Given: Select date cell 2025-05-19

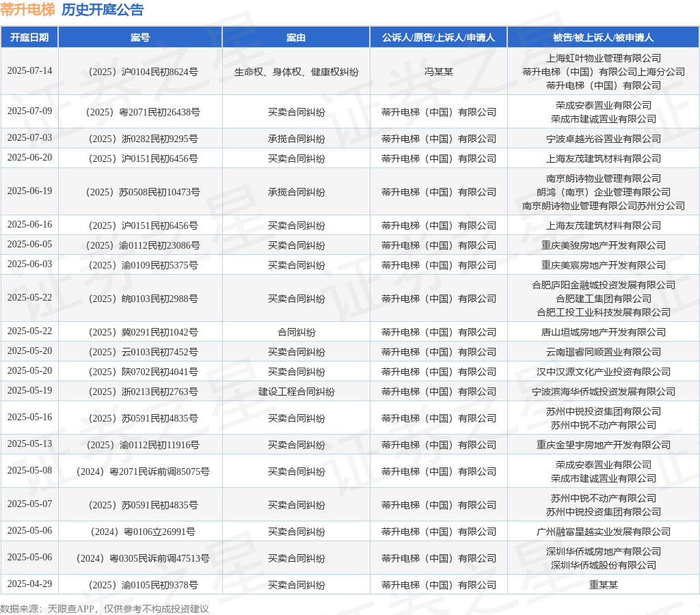Looking at the screenshot, I should (29, 390).
